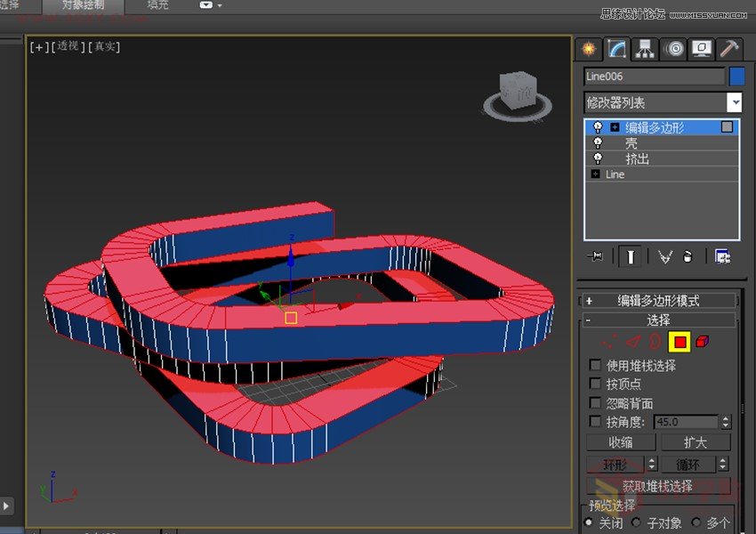
Task: Click the object color swatch beside Line006
Action: [736, 76]
